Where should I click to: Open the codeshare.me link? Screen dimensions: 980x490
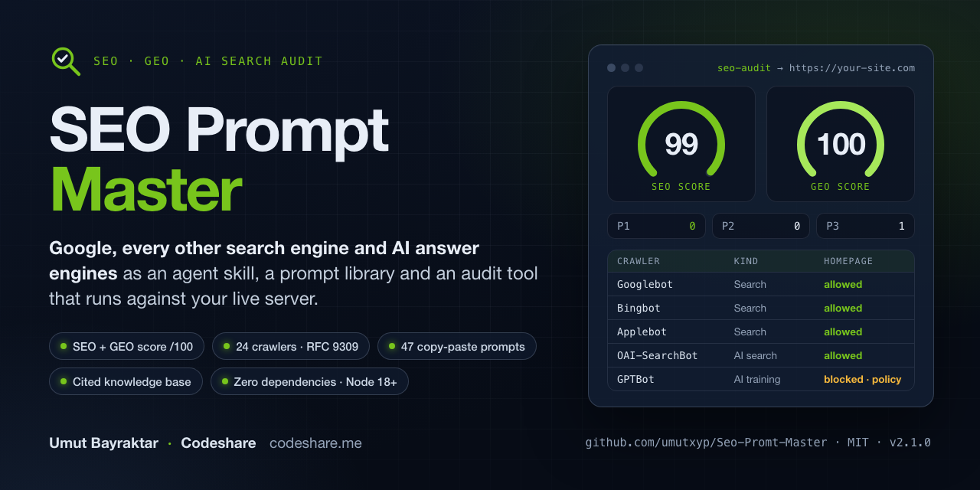pyautogui.click(x=315, y=443)
